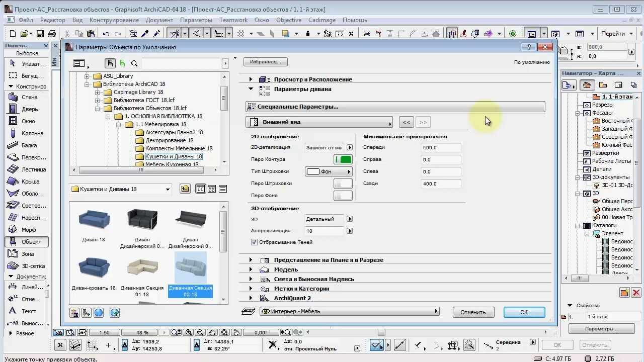Toggle the Отбрасывание Теней checkbox
This screenshot has height=362, width=644.
point(254,242)
